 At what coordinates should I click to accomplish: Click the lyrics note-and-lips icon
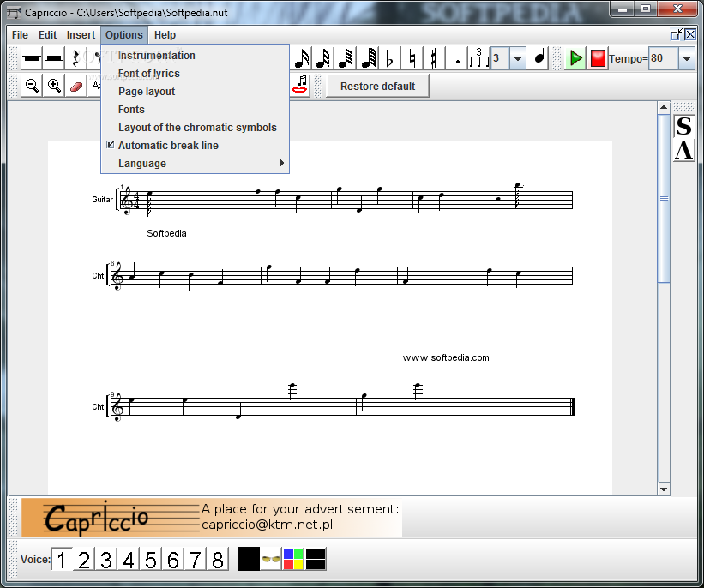(x=300, y=84)
